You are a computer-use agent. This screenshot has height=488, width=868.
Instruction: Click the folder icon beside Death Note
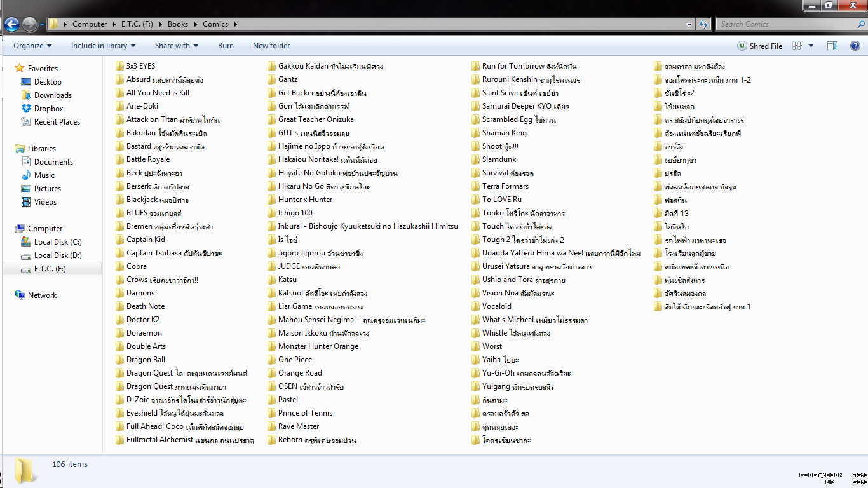(x=119, y=306)
